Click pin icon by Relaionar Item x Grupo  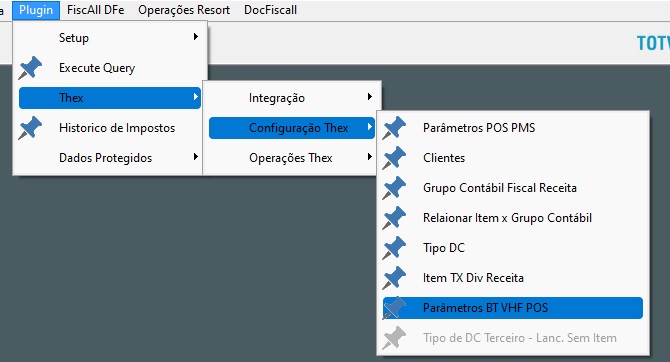[394, 218]
